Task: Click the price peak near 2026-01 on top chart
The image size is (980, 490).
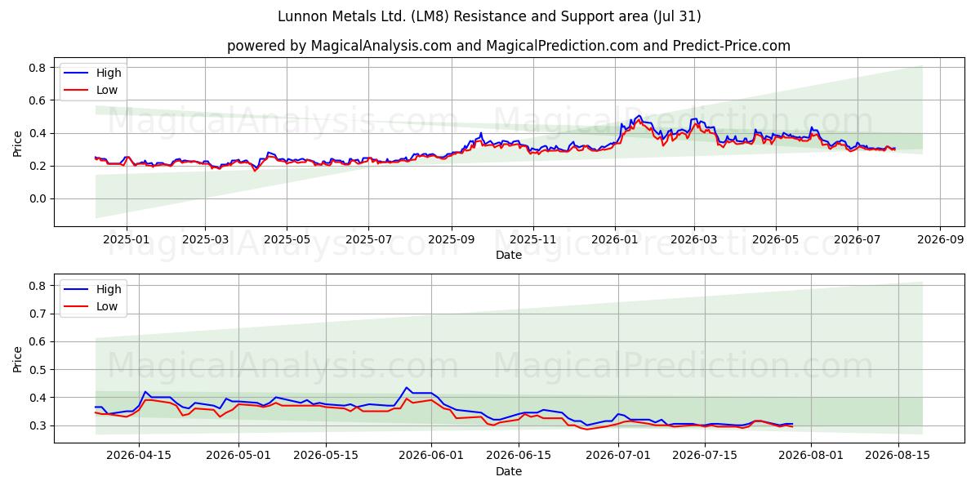Action: click(x=639, y=116)
